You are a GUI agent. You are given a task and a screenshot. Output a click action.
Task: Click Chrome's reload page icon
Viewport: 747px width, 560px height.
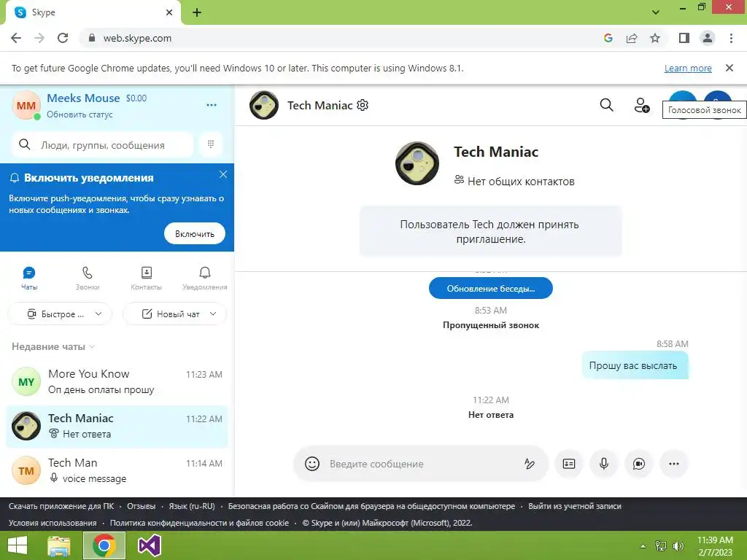point(63,38)
